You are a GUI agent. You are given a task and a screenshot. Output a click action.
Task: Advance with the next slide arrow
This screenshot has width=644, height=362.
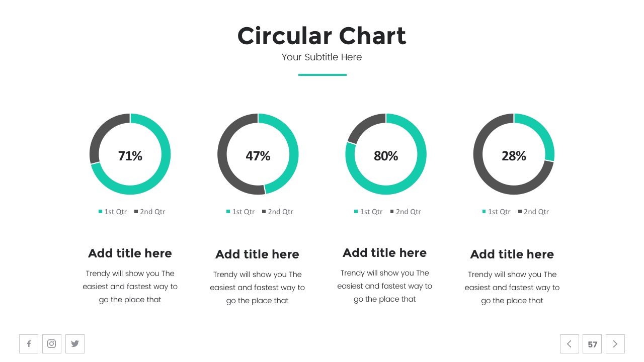(615, 344)
